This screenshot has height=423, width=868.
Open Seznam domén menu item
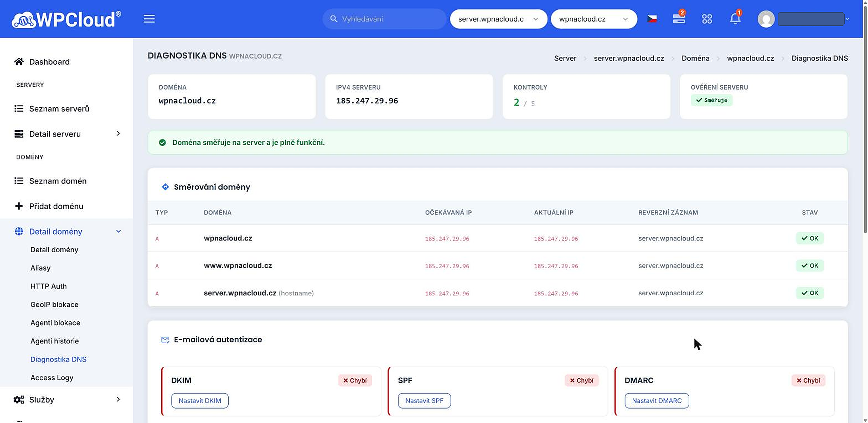(58, 181)
